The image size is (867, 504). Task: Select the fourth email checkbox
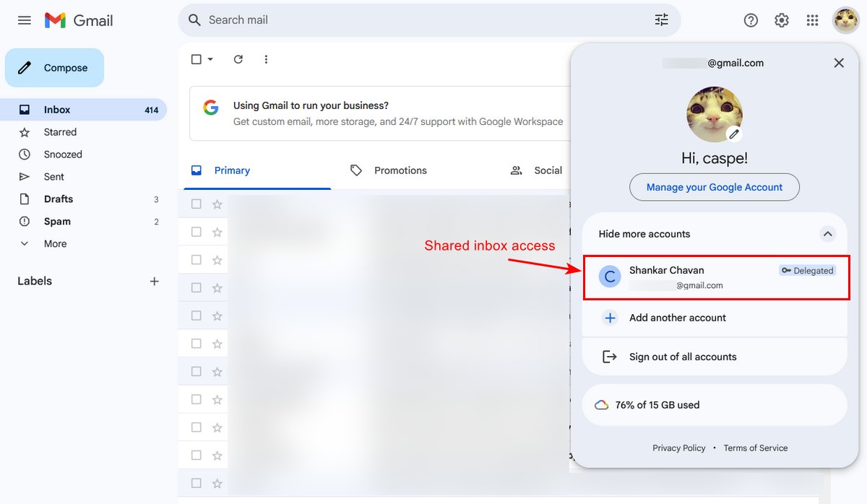196,287
